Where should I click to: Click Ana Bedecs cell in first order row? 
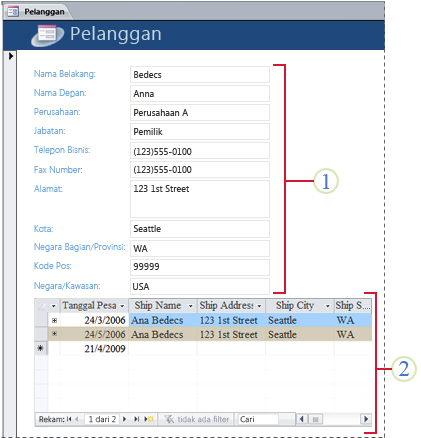(x=163, y=320)
